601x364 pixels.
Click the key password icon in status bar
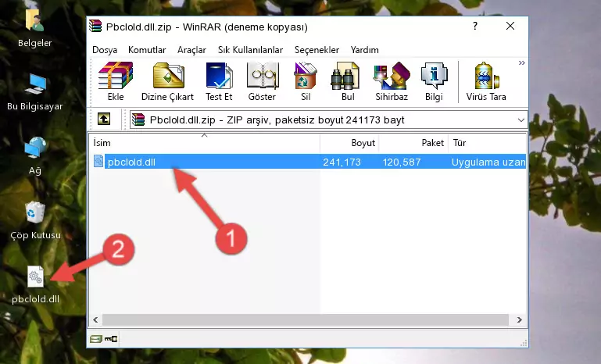[111, 339]
